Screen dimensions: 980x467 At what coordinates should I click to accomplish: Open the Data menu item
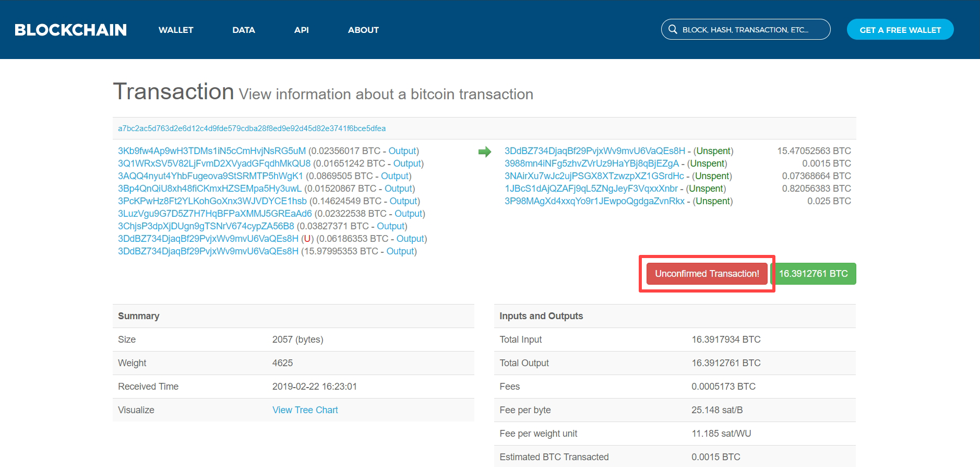[243, 30]
